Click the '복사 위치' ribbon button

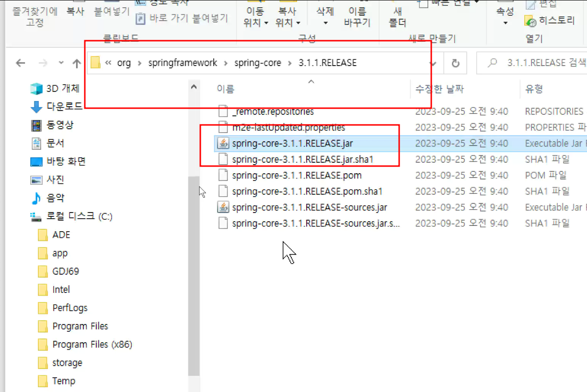coord(288,17)
